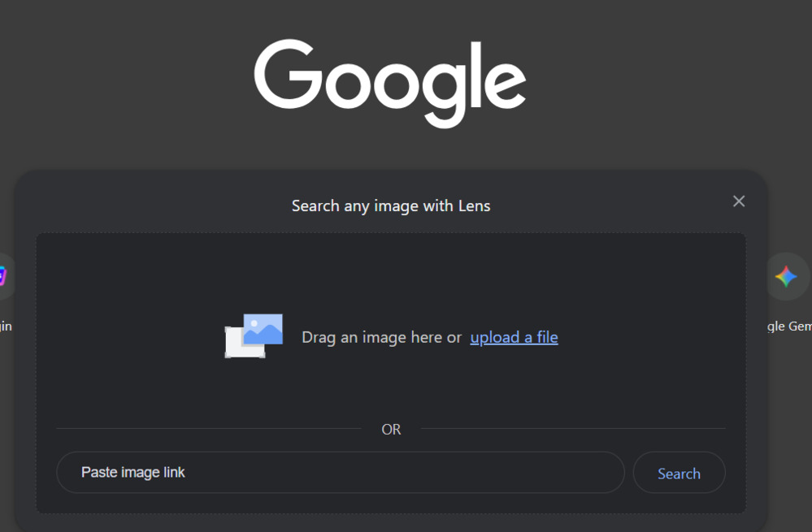Click the "Search any image with Lens" heading

(391, 206)
